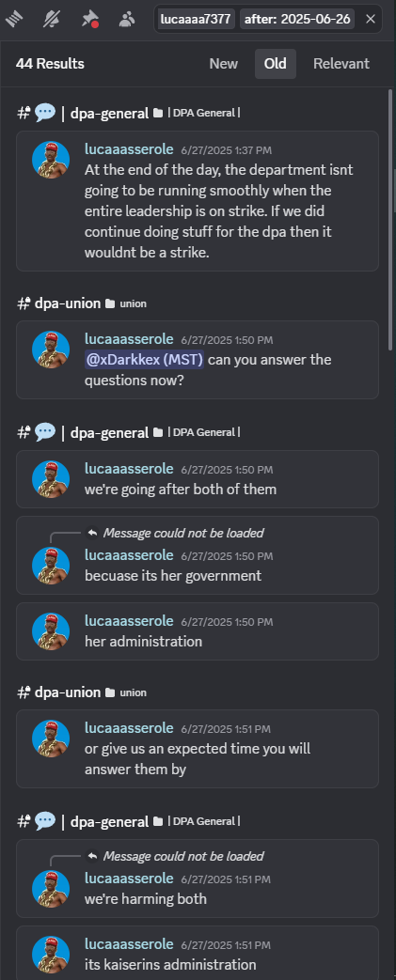Toggle the member list icon
The width and height of the screenshot is (396, 980).
point(127,20)
